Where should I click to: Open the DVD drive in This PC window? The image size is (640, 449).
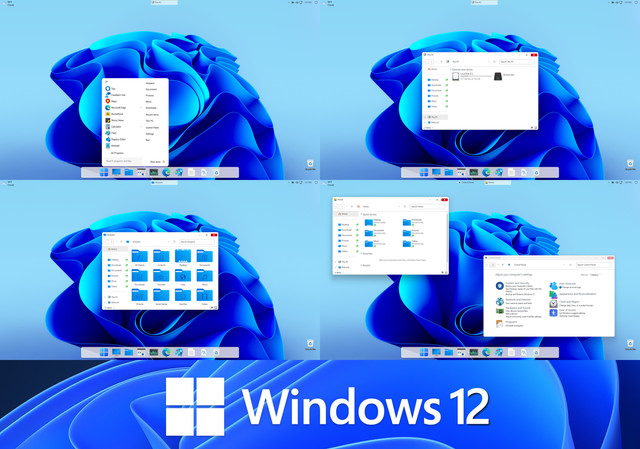504,76
